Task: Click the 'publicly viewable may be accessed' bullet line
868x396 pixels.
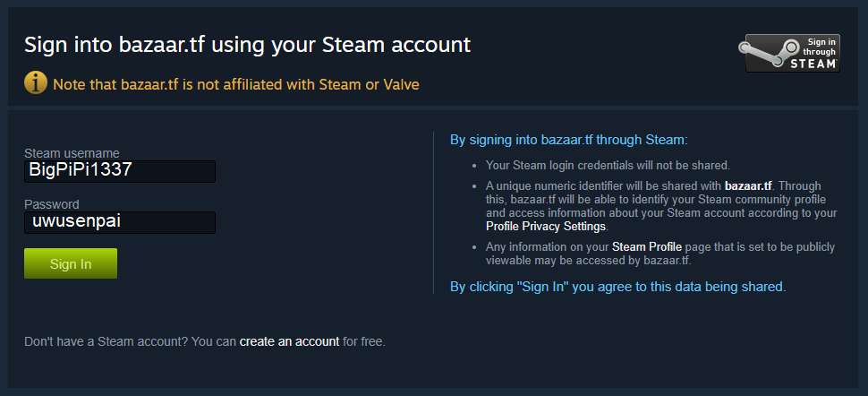Action: click(x=589, y=261)
